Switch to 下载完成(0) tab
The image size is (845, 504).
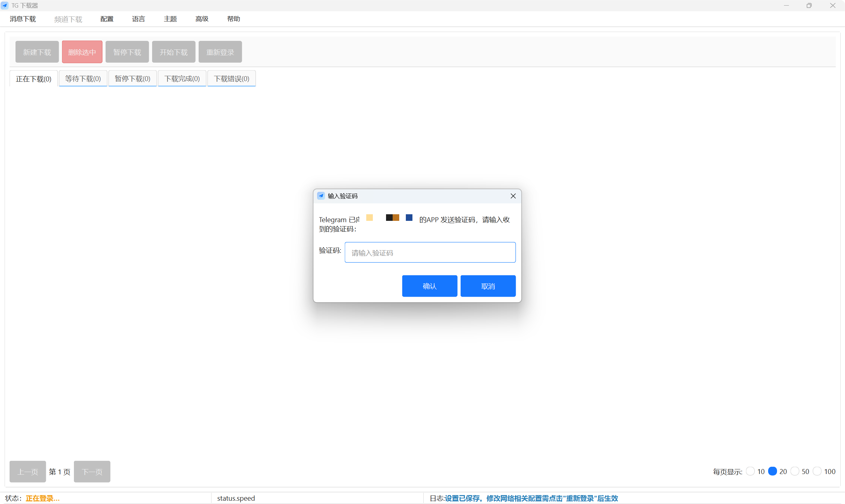pyautogui.click(x=182, y=79)
